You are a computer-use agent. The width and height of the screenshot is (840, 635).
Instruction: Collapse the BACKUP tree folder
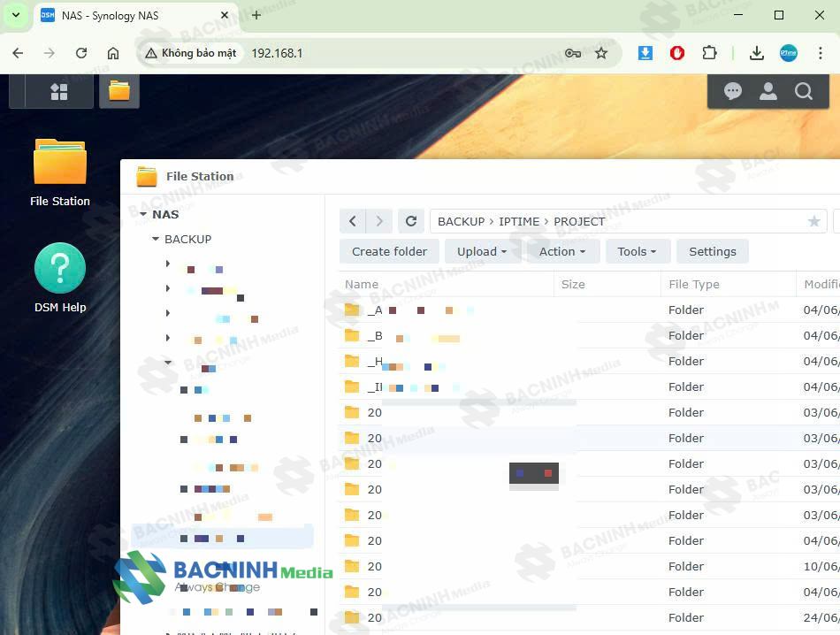156,239
